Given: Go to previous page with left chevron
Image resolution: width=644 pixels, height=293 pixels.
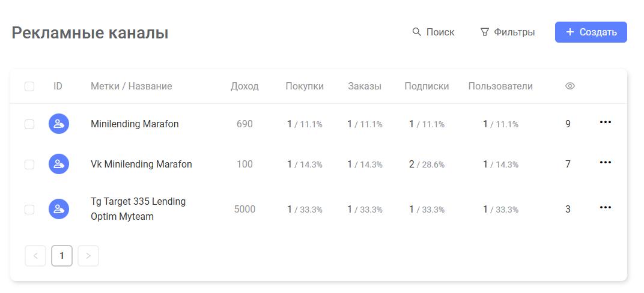Looking at the screenshot, I should tap(35, 256).
